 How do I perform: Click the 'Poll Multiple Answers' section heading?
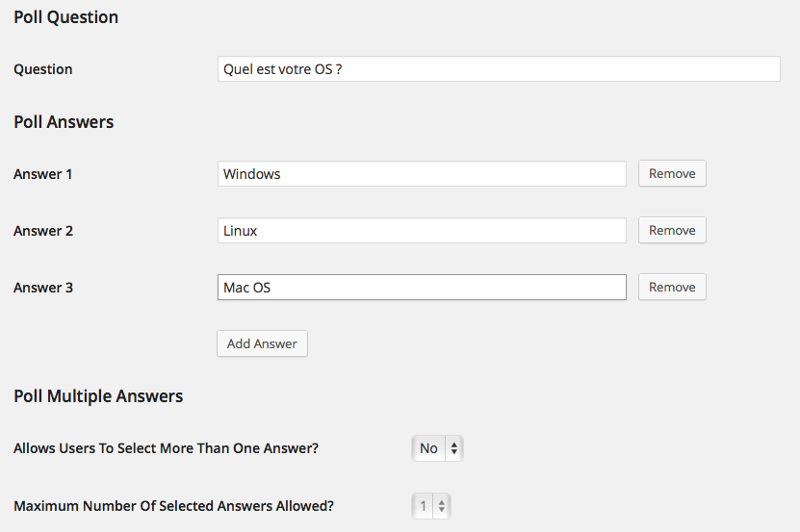tap(98, 396)
